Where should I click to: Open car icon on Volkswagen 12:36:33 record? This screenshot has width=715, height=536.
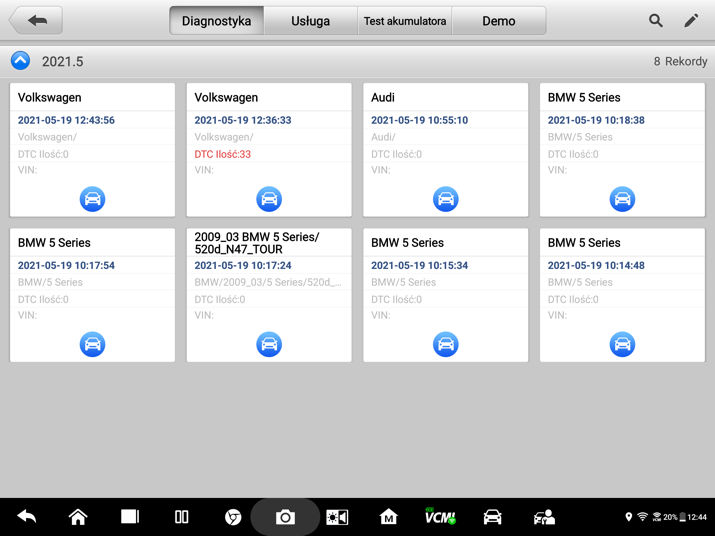click(269, 199)
